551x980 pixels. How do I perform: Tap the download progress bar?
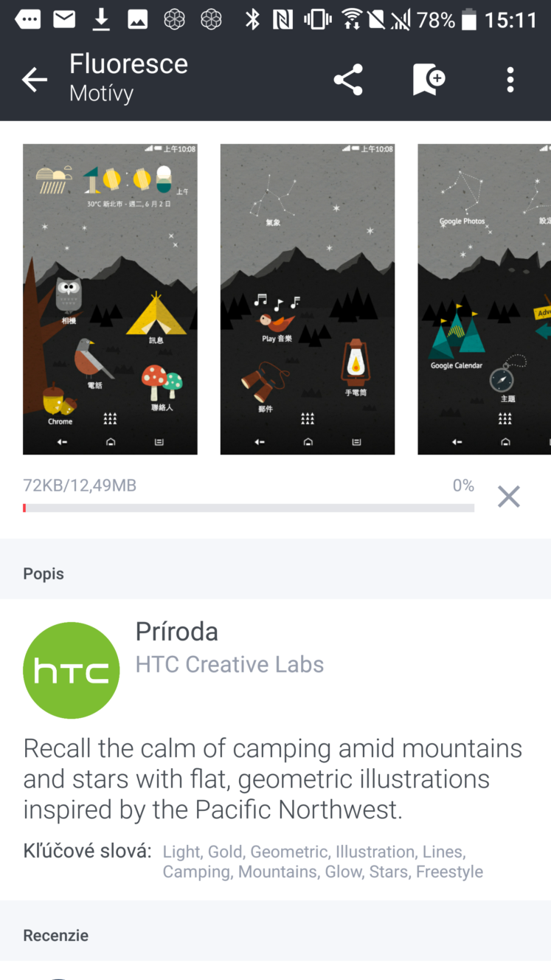249,508
